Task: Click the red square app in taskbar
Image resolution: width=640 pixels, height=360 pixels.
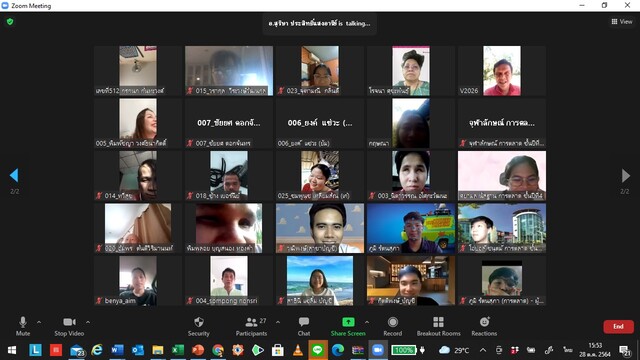Action: tap(56, 350)
